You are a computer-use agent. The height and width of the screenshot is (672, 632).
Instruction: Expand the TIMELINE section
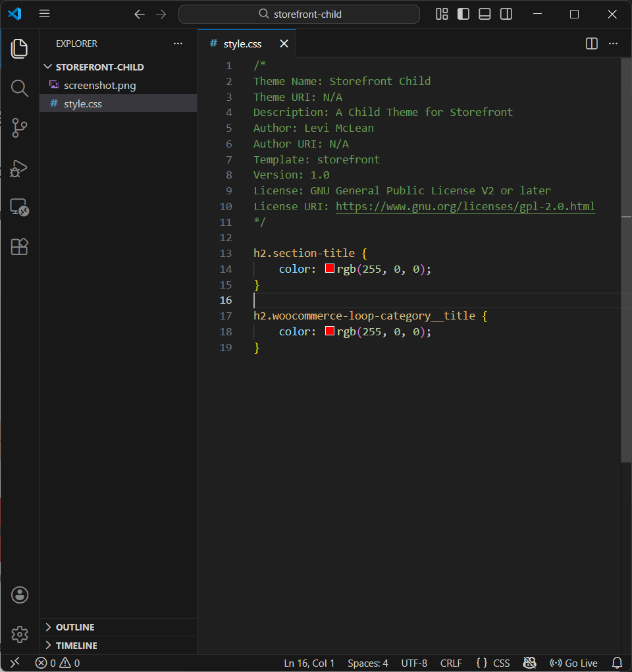76,646
